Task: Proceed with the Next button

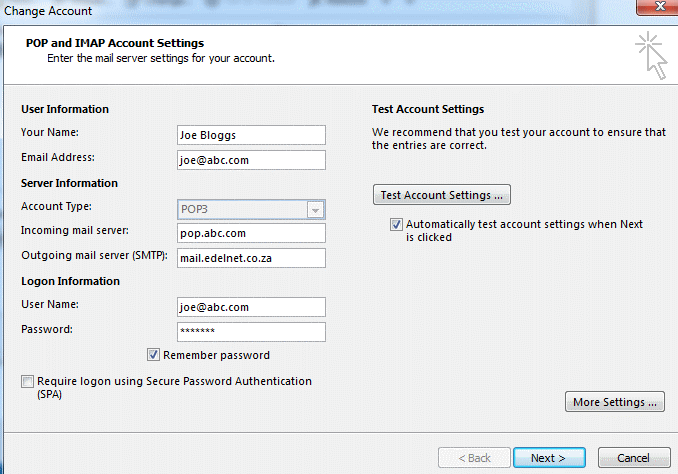Action: coord(549,458)
